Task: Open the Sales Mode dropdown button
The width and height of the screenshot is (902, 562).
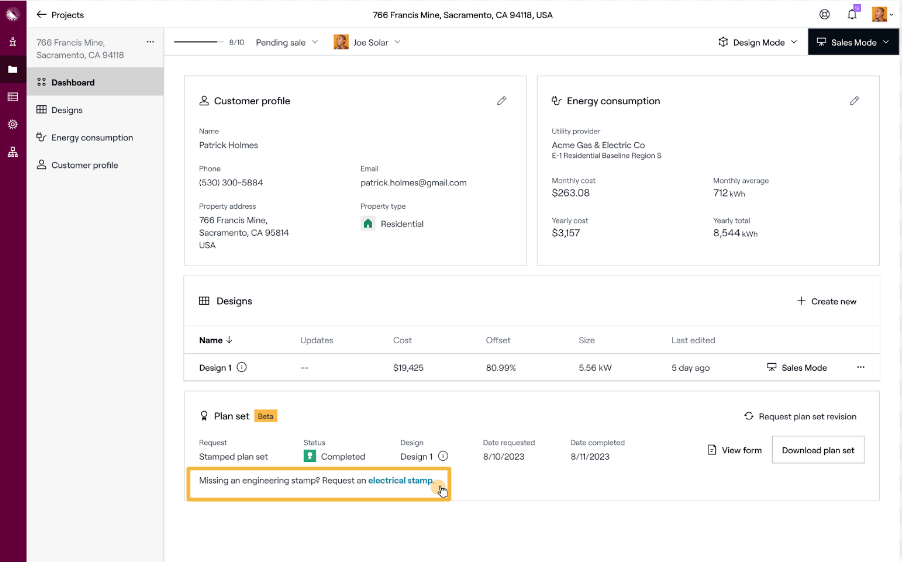Action: 853,43
